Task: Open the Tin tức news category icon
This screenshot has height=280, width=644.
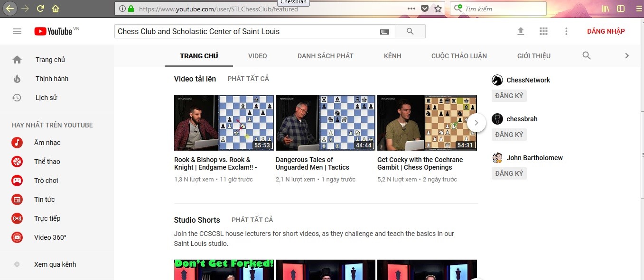Action: tap(17, 199)
